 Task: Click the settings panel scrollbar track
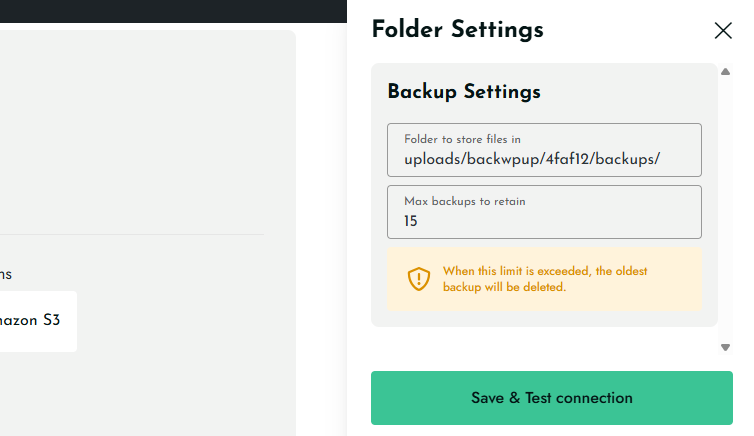click(725, 209)
